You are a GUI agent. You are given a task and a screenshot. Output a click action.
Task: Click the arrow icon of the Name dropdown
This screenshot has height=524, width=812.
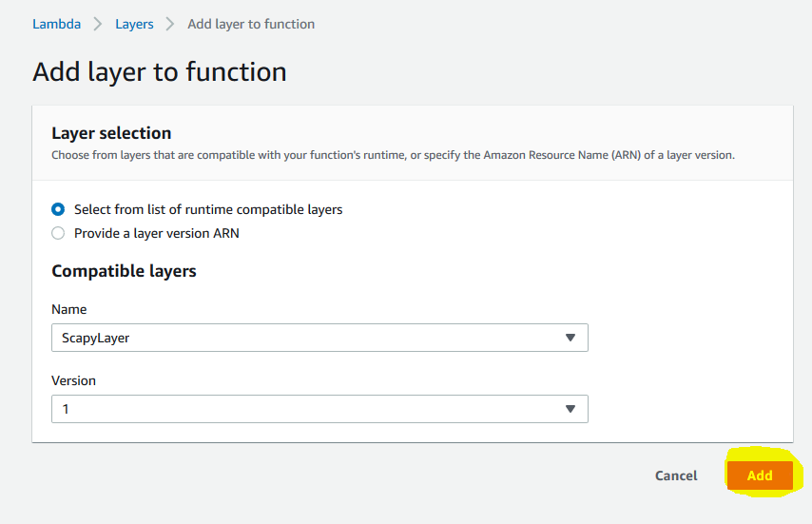pos(570,338)
